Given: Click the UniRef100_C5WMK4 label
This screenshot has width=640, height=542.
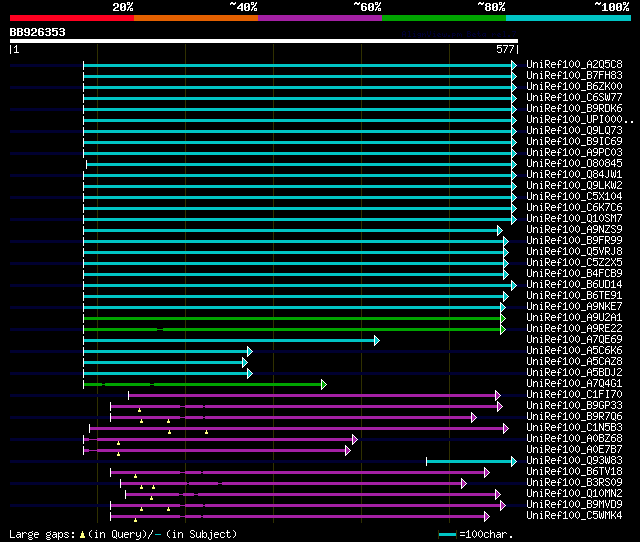Looking at the screenshot, I should (x=574, y=516).
